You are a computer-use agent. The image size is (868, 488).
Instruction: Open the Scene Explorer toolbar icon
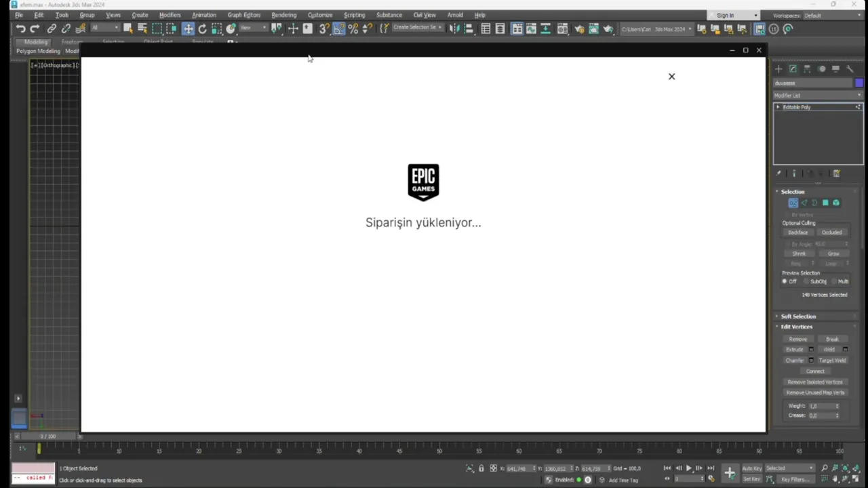point(486,28)
